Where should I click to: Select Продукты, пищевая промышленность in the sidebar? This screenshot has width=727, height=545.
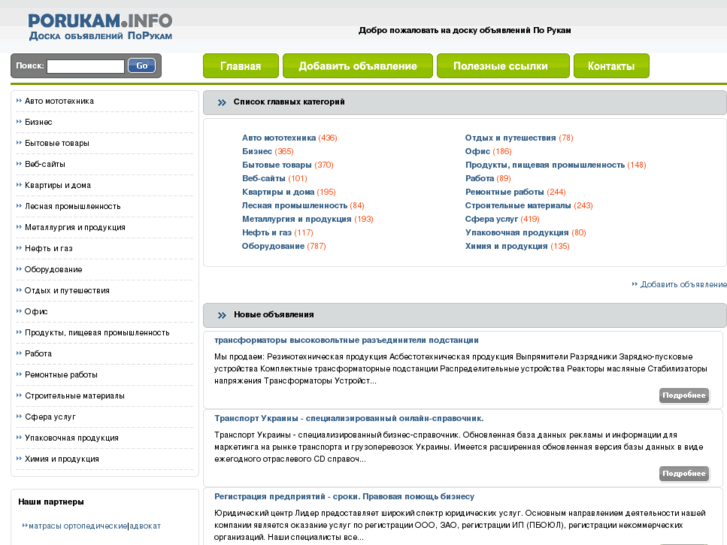(x=97, y=333)
